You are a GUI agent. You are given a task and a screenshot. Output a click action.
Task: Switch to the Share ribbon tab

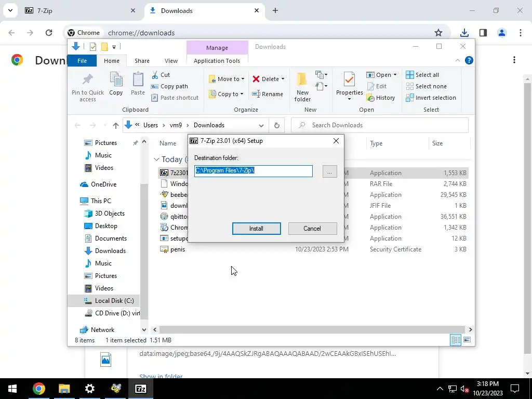point(142,61)
